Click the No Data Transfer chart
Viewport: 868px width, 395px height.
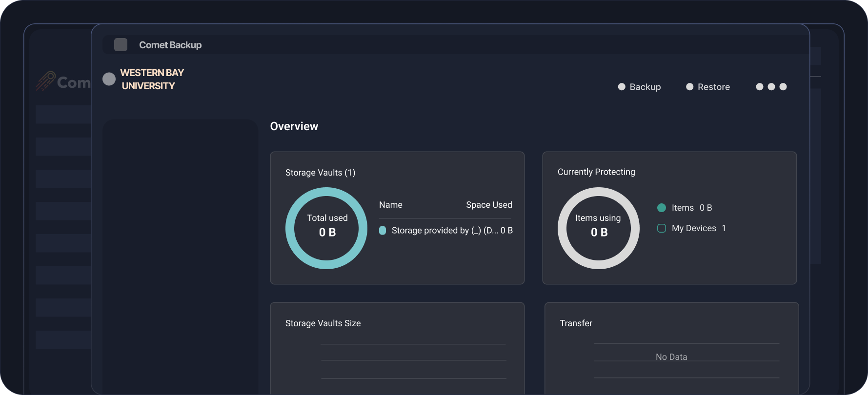[x=671, y=357]
